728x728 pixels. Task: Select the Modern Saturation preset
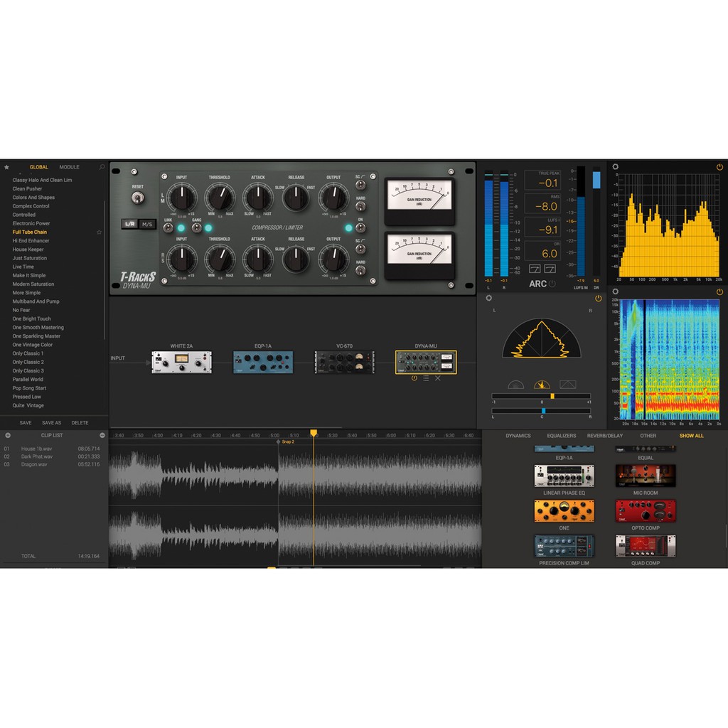[x=33, y=284]
